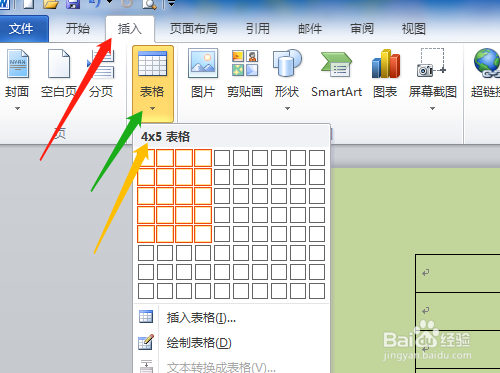Click the 图表 (Chart) icon
Screen dimensions: 500x373
[x=386, y=64]
